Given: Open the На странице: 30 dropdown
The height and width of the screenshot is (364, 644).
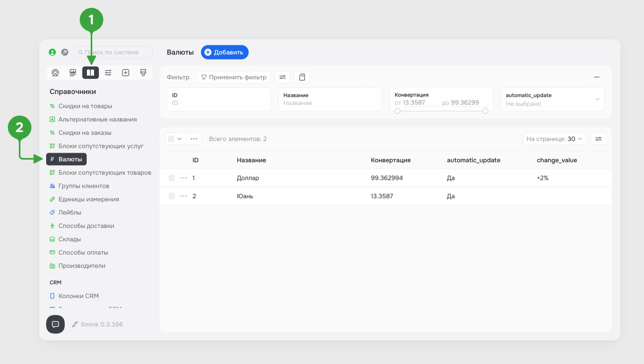Looking at the screenshot, I should (x=555, y=139).
